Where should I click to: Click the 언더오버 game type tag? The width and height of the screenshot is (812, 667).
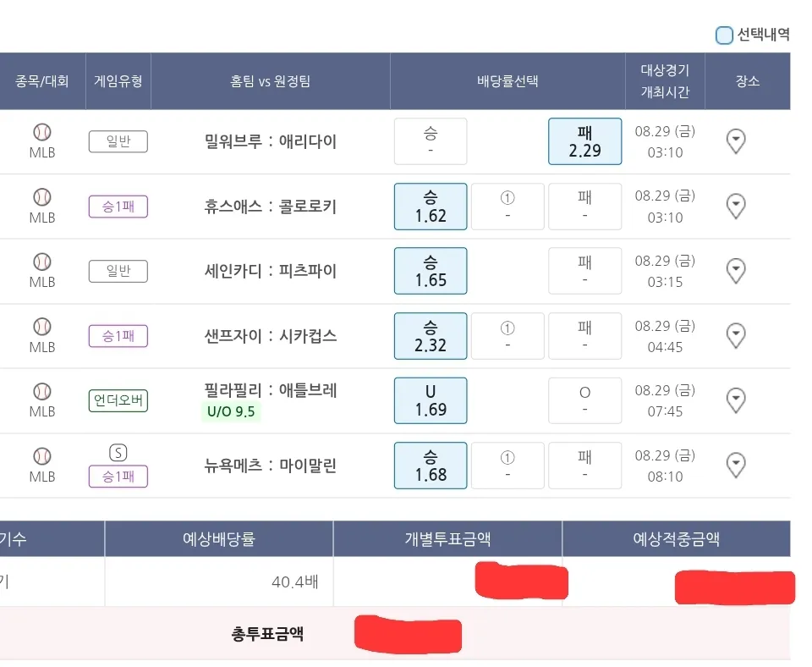click(x=118, y=400)
